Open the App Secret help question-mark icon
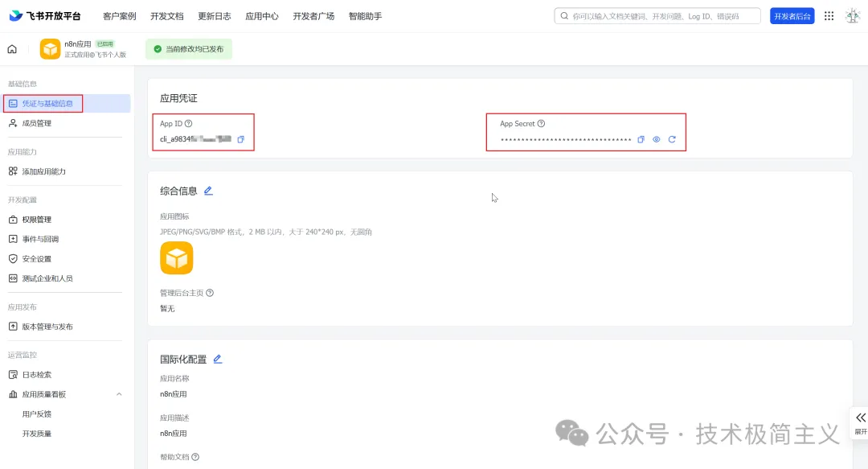The height and width of the screenshot is (469, 868). 541,123
